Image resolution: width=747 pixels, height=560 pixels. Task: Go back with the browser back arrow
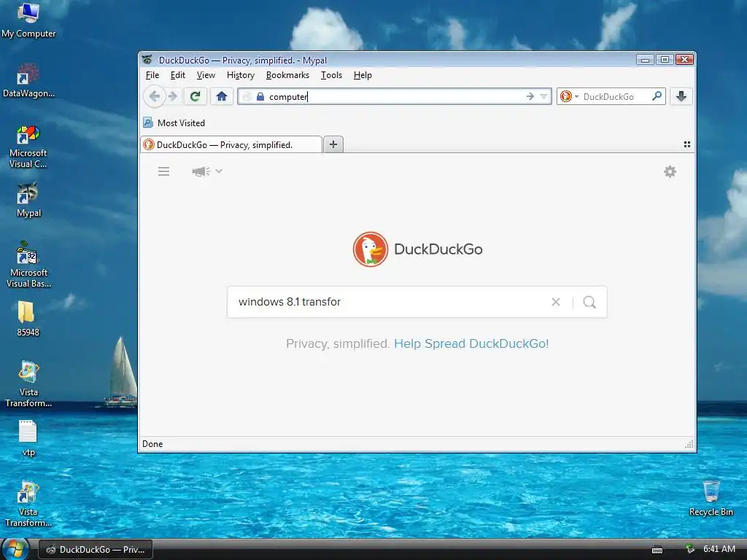click(x=155, y=97)
